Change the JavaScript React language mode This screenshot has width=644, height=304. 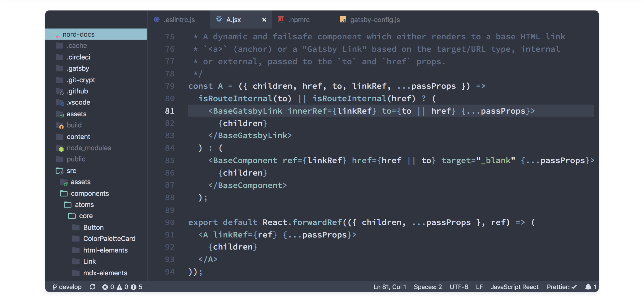(x=514, y=287)
